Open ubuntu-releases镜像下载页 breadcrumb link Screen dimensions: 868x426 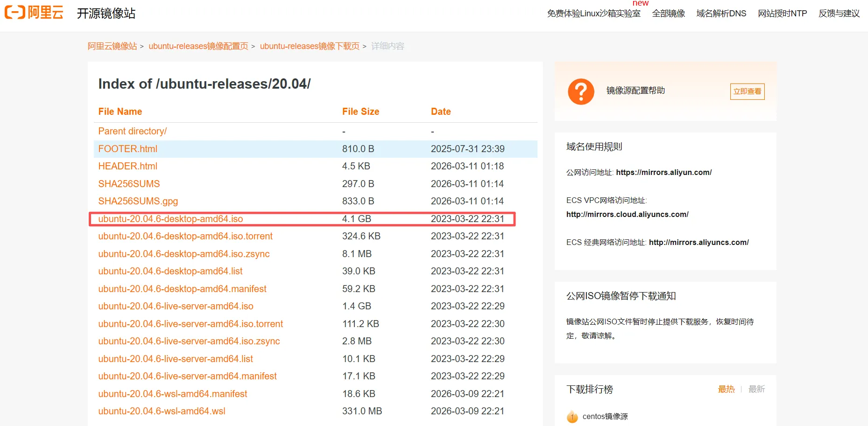pyautogui.click(x=310, y=46)
